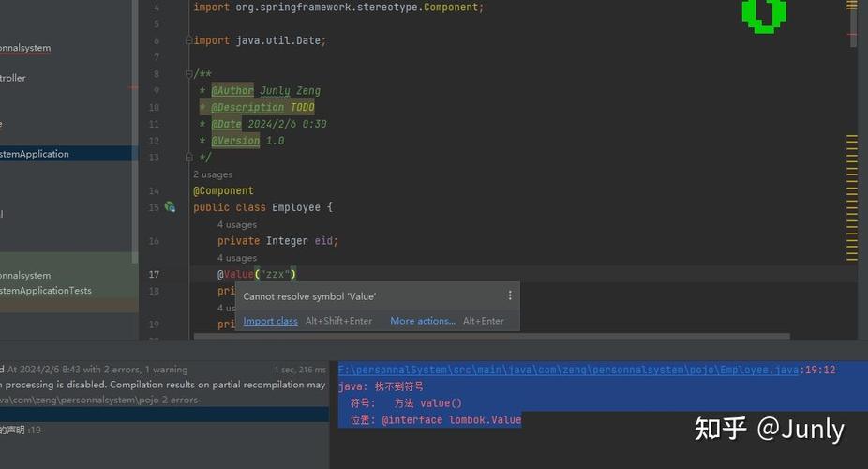Image resolution: width=868 pixels, height=469 pixels.
Task: Select the pojo 2 errors build node
Action: click(98, 400)
